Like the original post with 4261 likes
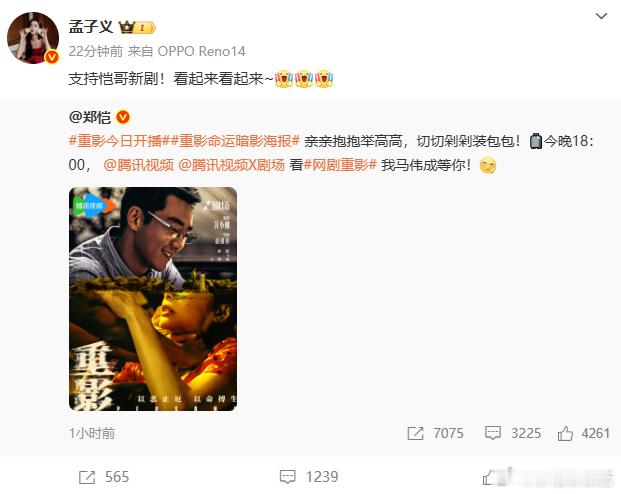This screenshot has width=621, height=494. point(565,433)
